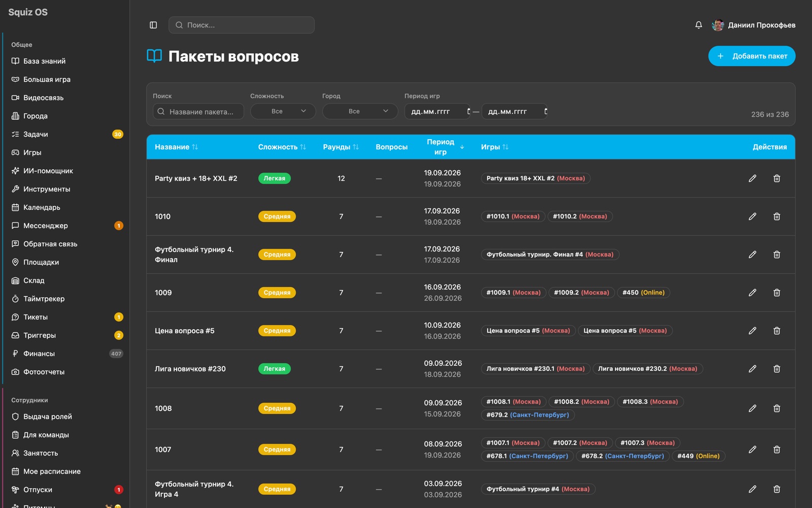The height and width of the screenshot is (508, 812).
Task: Click game tag #450 (Online)
Action: (644, 293)
